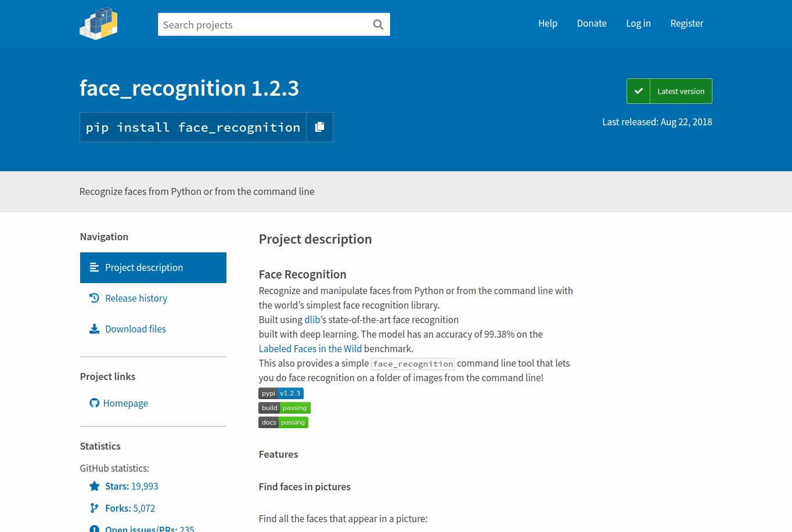The image size is (792, 532).
Task: Click the Last released: Aug 22, 2018 text
Action: tap(657, 122)
